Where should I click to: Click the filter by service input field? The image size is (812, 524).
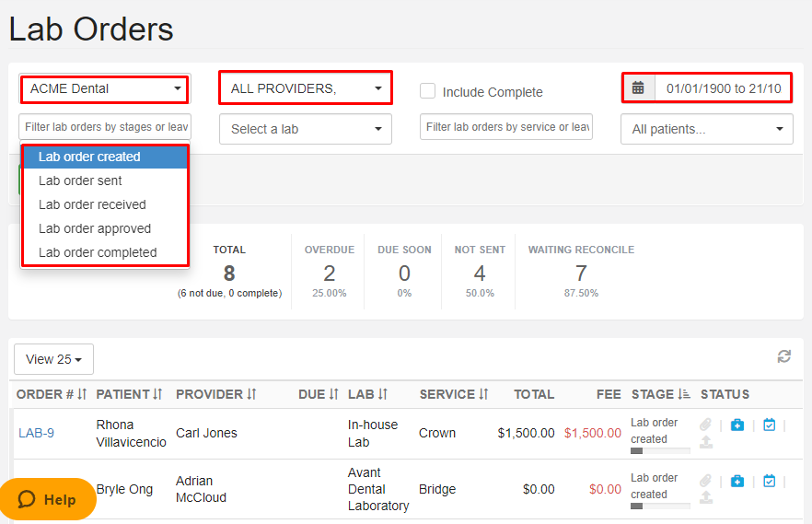505,127
